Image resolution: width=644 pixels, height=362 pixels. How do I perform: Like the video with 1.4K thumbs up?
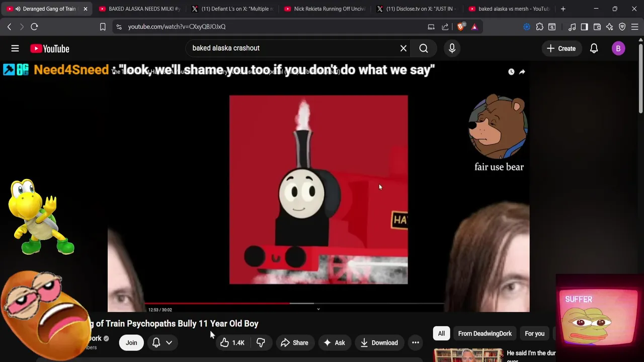pyautogui.click(x=232, y=343)
